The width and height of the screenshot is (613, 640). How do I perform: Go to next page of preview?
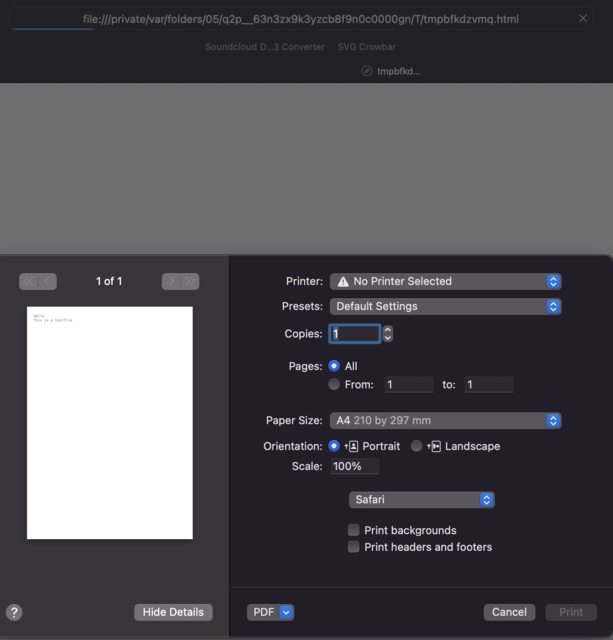coord(171,282)
